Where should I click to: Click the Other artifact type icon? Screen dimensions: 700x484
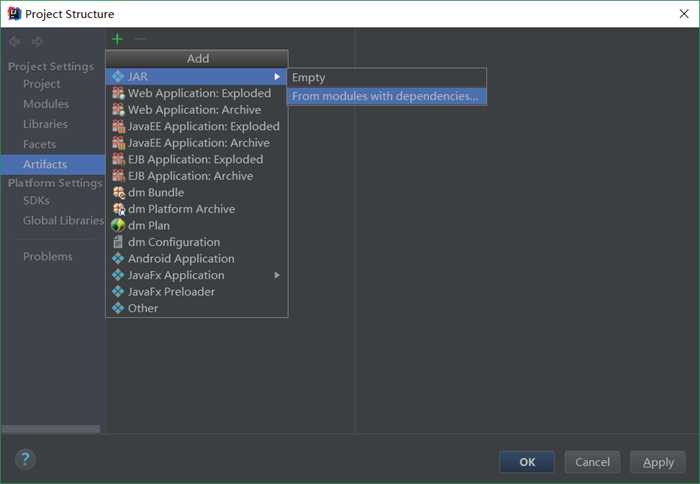pos(118,308)
